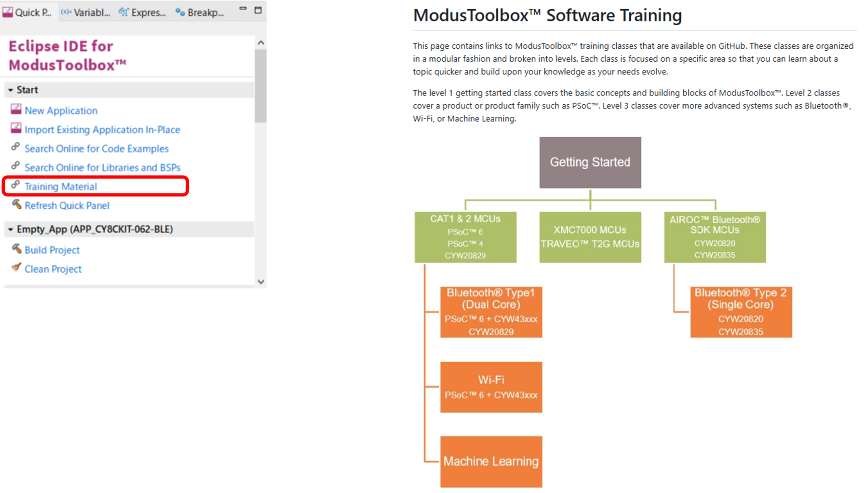Click the Build Project hammer icon
The image size is (868, 493).
click(x=16, y=248)
